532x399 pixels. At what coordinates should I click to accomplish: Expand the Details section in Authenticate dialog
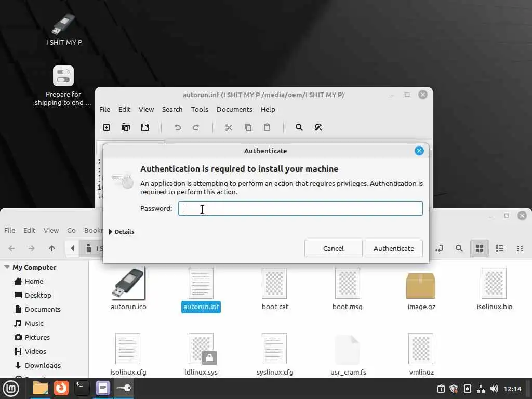(122, 232)
